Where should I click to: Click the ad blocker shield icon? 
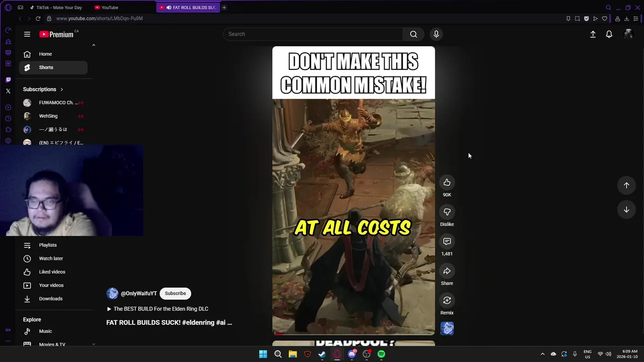pyautogui.click(x=586, y=19)
